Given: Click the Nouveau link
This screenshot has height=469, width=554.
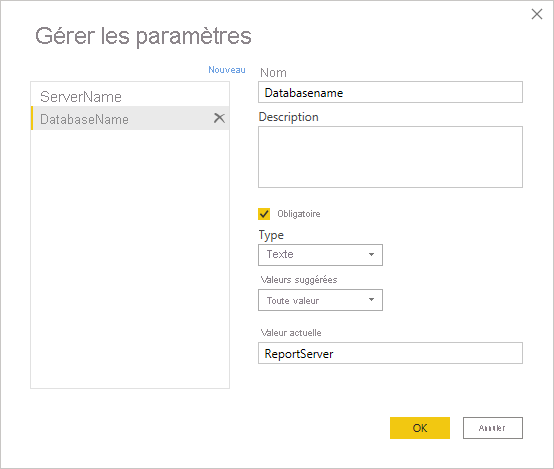Looking at the screenshot, I should pyautogui.click(x=226, y=70).
